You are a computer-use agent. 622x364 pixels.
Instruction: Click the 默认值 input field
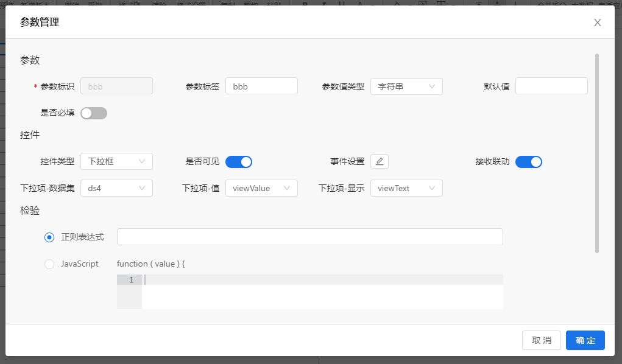tap(551, 86)
